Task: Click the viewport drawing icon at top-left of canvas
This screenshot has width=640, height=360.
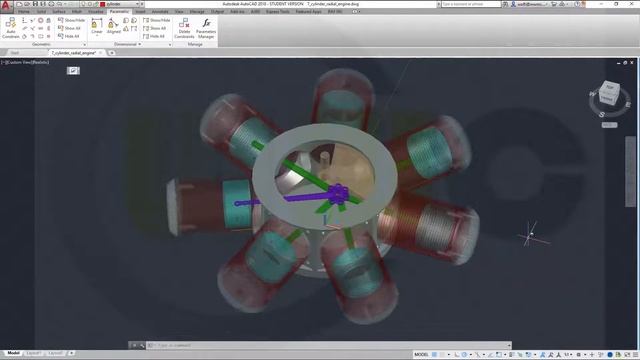Action: pos(73,71)
